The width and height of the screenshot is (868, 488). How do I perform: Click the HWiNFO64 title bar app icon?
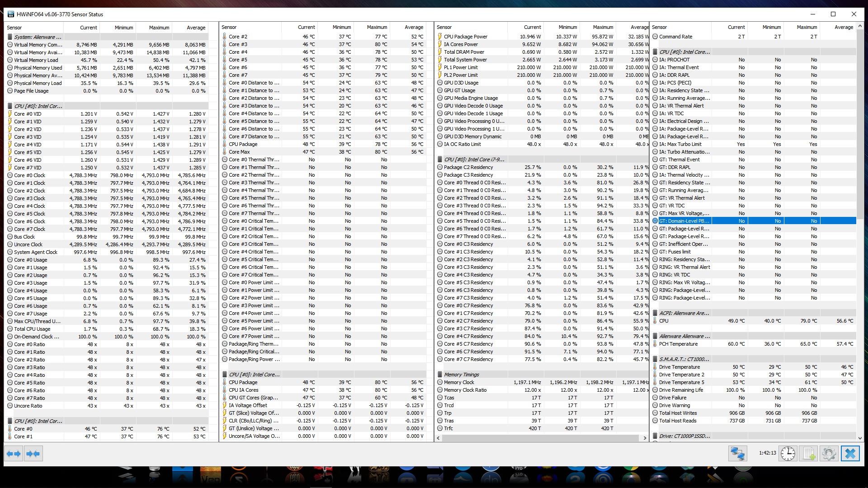coord(10,14)
